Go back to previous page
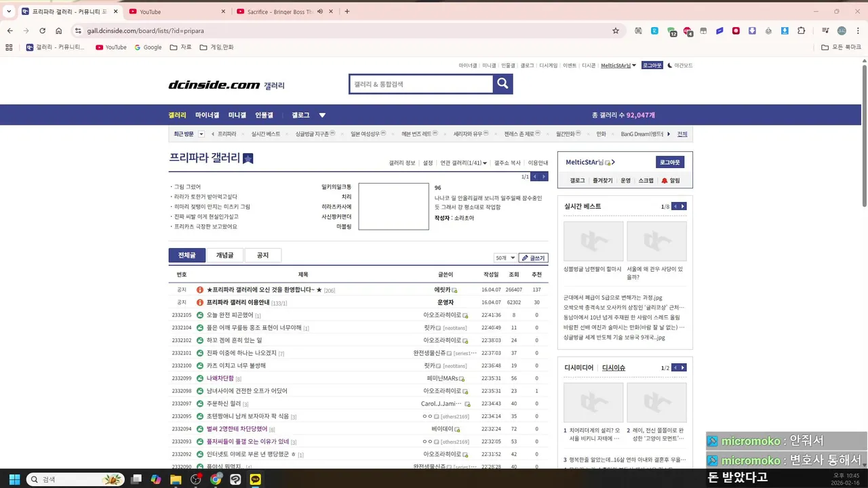This screenshot has width=868, height=488. [9, 30]
